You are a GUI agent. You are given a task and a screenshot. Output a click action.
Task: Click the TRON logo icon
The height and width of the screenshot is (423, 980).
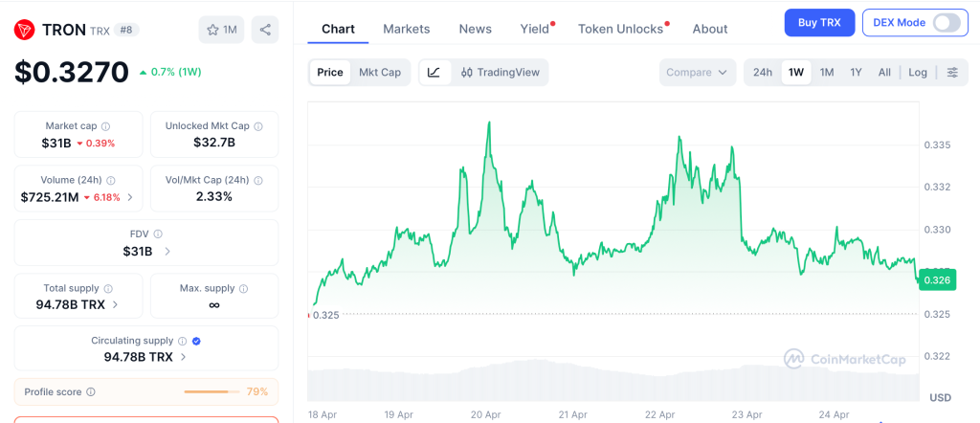click(x=25, y=30)
